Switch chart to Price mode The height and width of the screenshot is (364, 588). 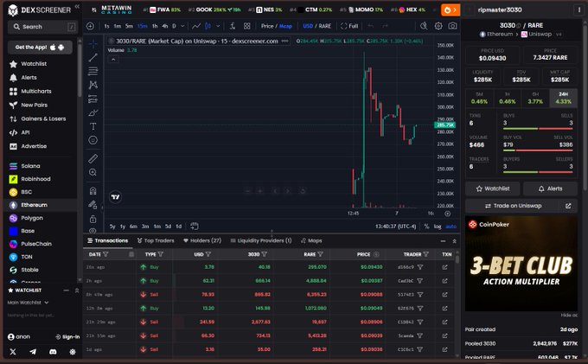(267, 26)
